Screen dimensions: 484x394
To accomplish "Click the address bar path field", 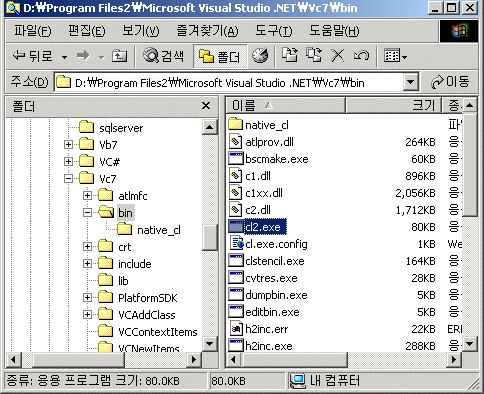I will click(229, 82).
